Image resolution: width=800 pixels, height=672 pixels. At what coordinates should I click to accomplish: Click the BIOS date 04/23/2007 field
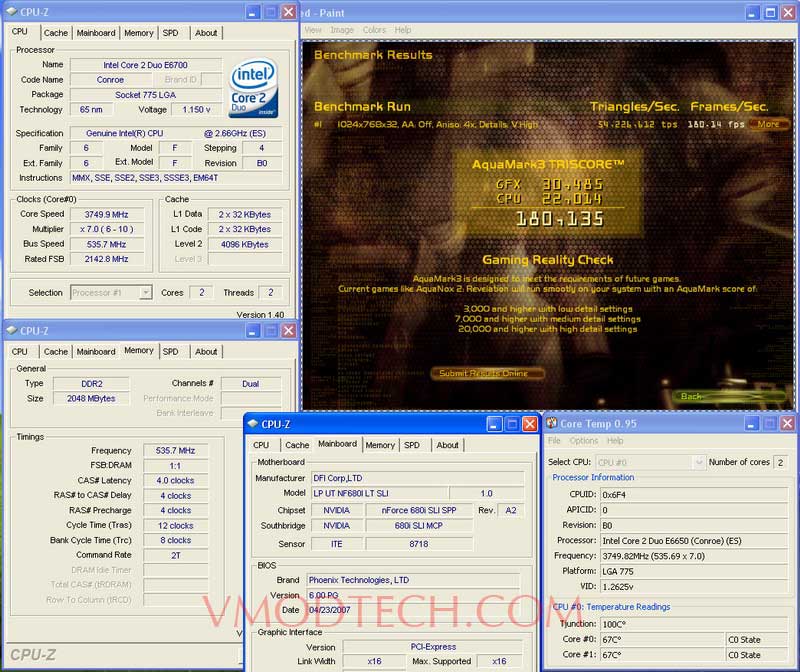413,610
